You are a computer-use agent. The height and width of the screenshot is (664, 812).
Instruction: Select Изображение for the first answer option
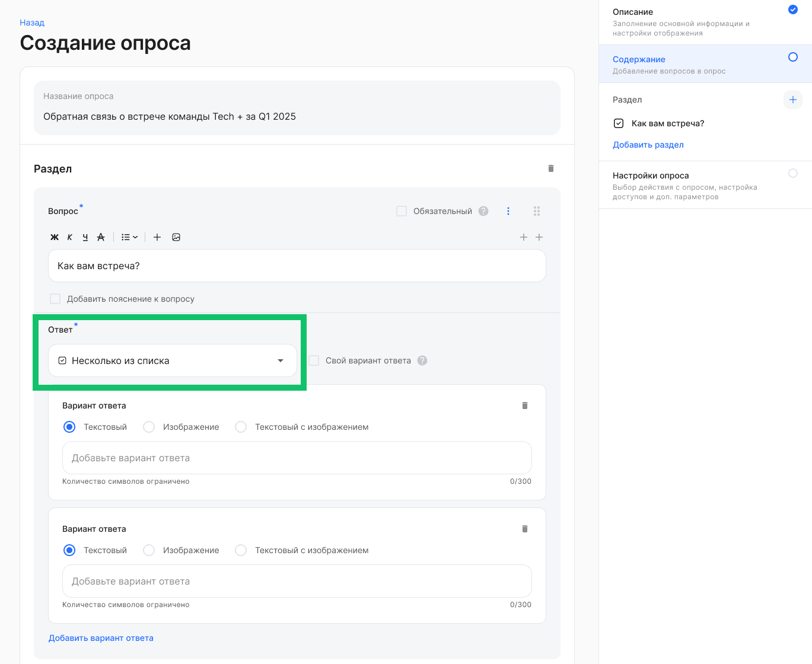148,426
